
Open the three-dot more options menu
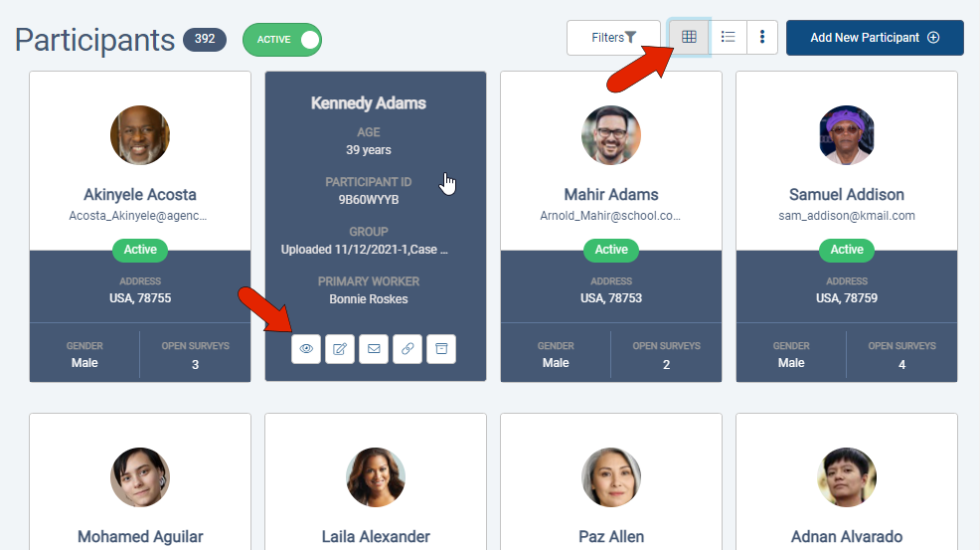(x=762, y=38)
